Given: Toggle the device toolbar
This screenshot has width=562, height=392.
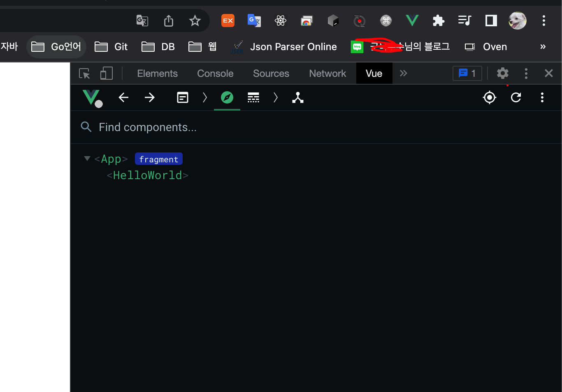Looking at the screenshot, I should (x=107, y=74).
